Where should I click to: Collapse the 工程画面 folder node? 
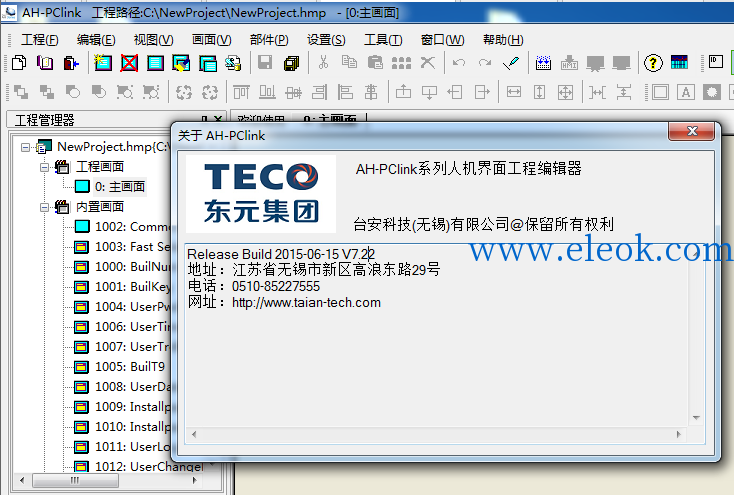[x=44, y=167]
